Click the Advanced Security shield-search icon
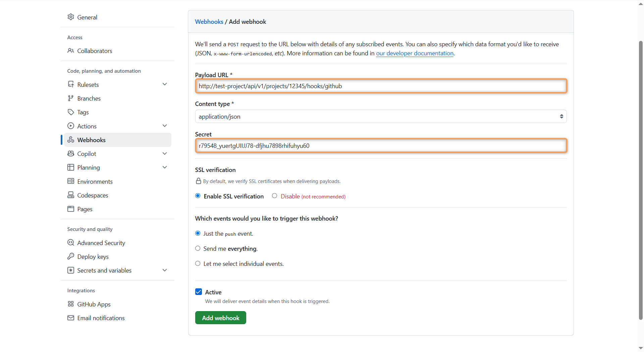 click(x=70, y=243)
